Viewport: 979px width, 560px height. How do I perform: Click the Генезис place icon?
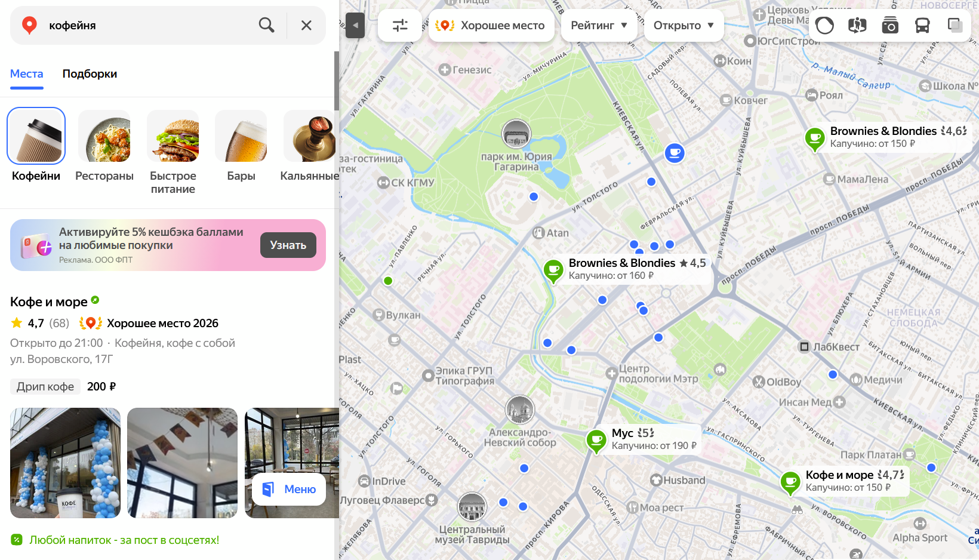pyautogui.click(x=444, y=70)
